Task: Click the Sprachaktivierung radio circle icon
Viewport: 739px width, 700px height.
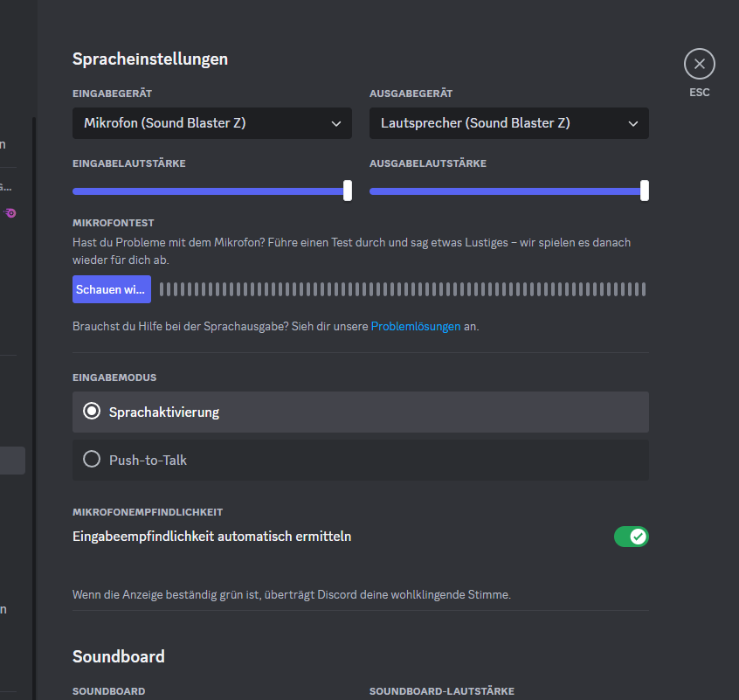Action: click(92, 412)
